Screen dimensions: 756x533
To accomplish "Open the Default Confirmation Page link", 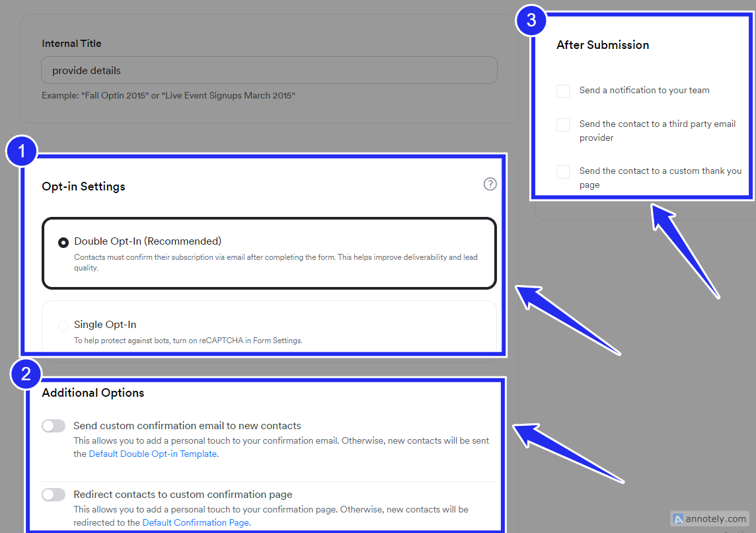I will (196, 522).
